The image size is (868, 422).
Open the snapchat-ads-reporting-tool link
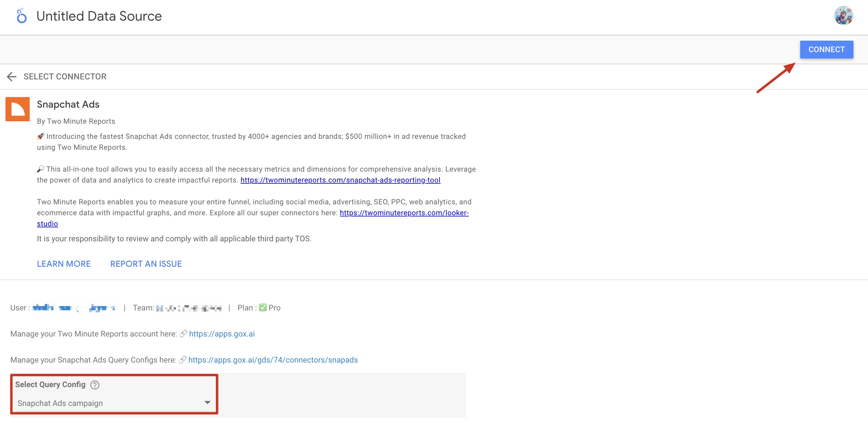point(340,180)
